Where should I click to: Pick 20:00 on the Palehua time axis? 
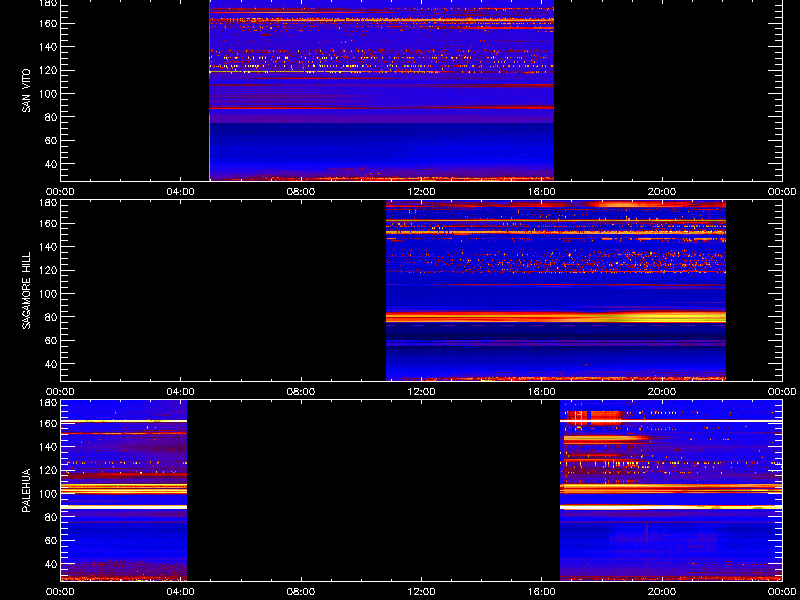pos(662,592)
